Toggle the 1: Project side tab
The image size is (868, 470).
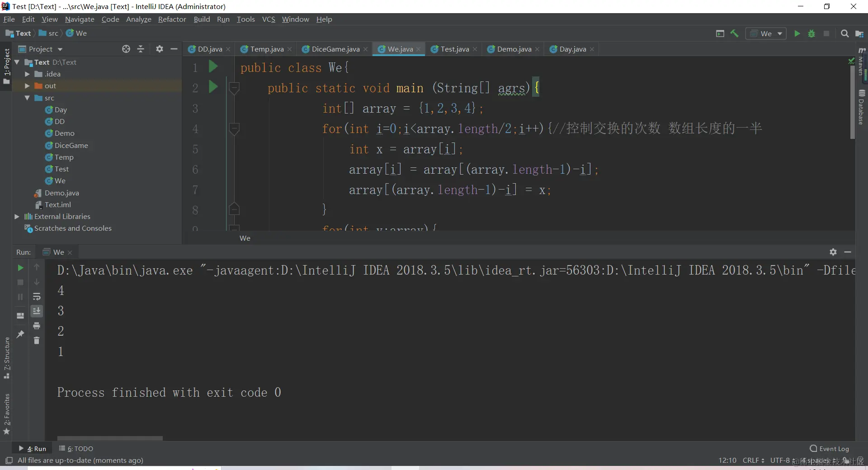(6, 66)
